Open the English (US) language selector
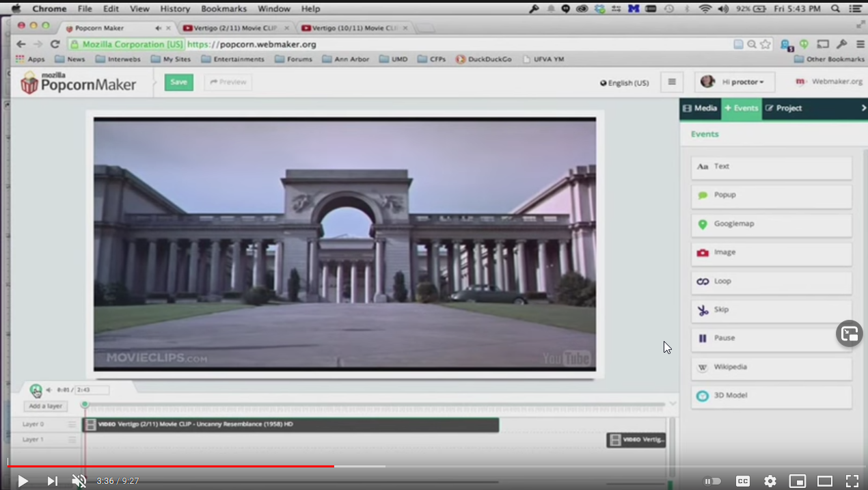This screenshot has height=490, width=868. point(624,83)
